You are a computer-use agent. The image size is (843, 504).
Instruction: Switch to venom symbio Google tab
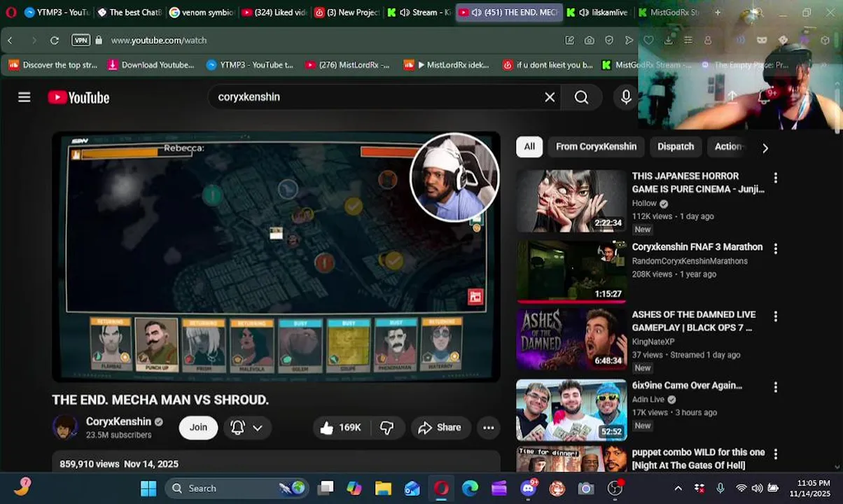pos(202,12)
